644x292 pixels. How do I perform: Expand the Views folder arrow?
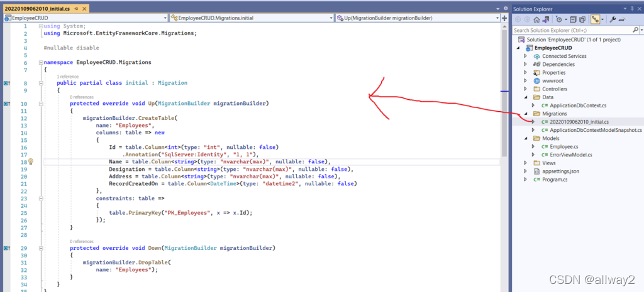click(525, 163)
